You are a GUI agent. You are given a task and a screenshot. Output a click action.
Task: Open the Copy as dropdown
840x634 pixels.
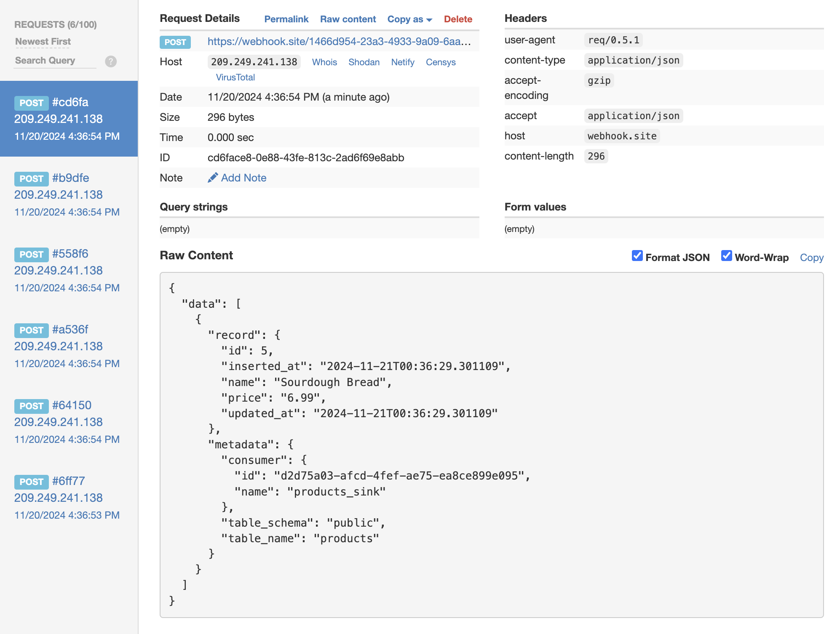click(409, 19)
